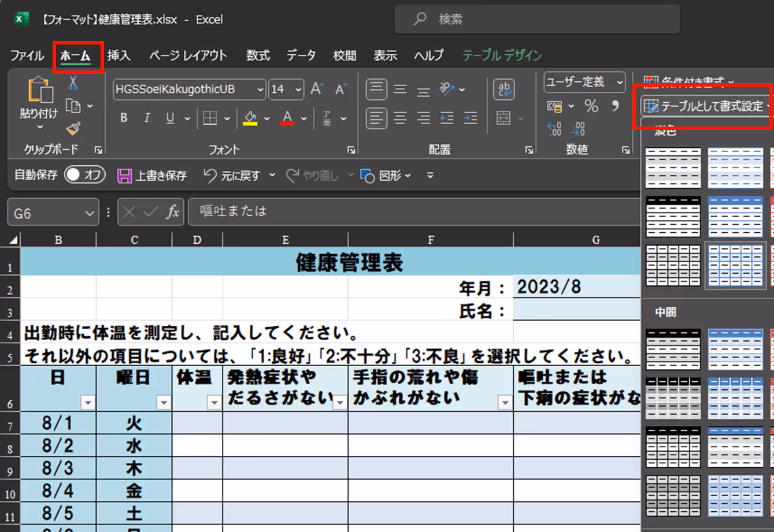
Task: Click the 元に戻す undo arrow
Action: click(210, 175)
